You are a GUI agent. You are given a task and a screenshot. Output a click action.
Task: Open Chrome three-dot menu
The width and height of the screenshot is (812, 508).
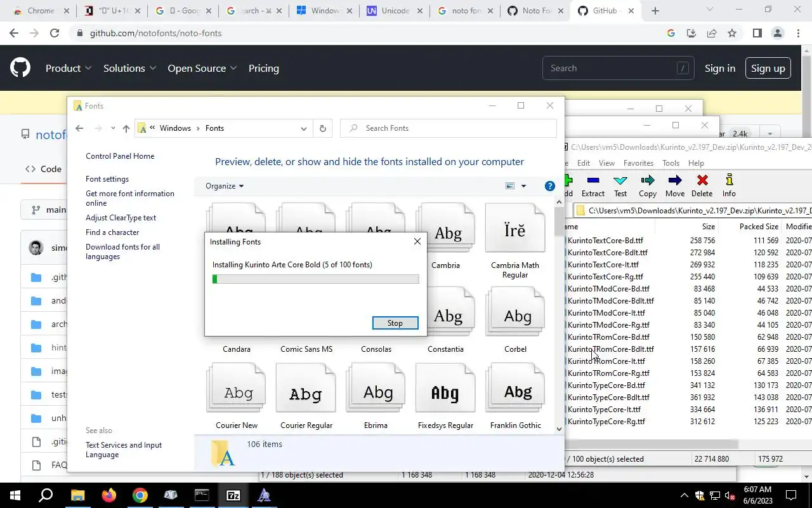click(798, 33)
